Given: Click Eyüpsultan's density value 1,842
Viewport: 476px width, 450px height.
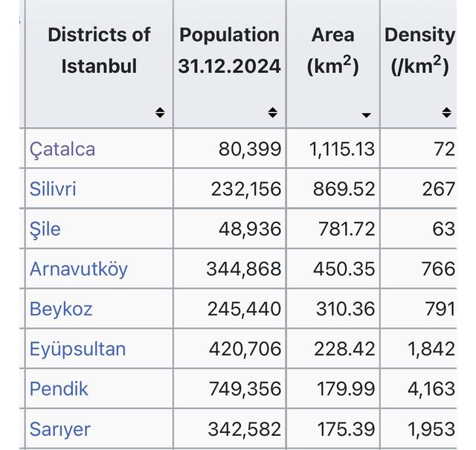Looking at the screenshot, I should tap(432, 349).
